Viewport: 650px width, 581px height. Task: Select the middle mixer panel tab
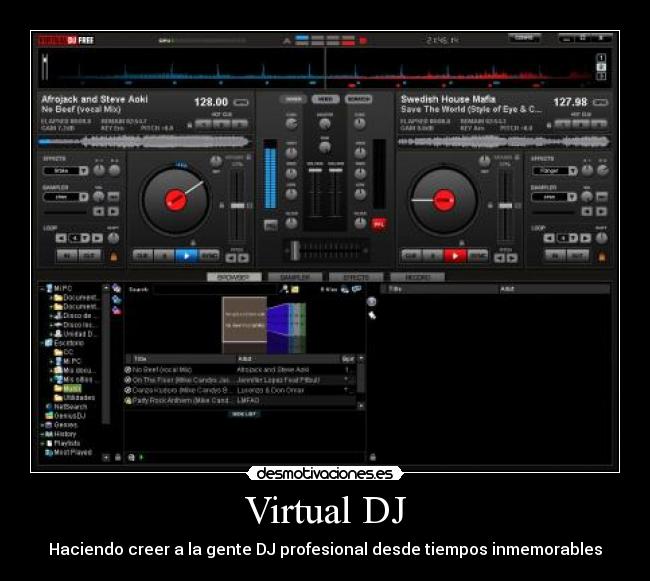326,99
